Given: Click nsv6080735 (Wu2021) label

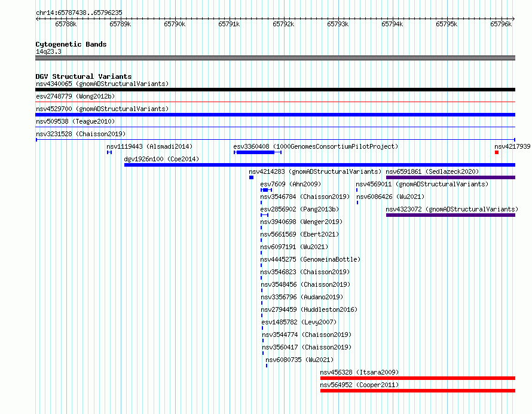Looking at the screenshot, I should pyautogui.click(x=299, y=360).
